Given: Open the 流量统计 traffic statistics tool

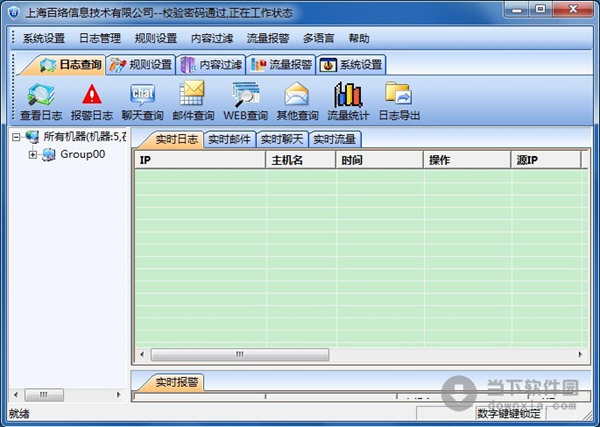Looking at the screenshot, I should click(x=348, y=101).
